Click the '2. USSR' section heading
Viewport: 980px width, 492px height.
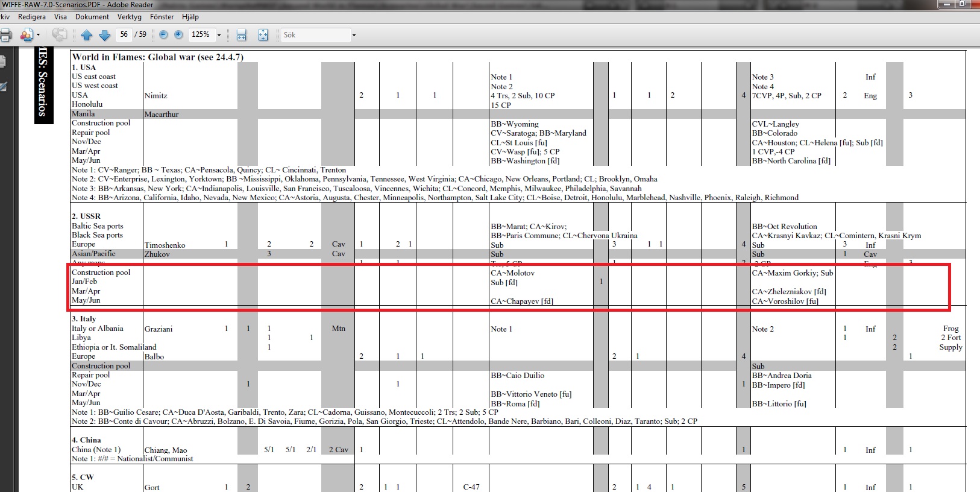tap(86, 216)
